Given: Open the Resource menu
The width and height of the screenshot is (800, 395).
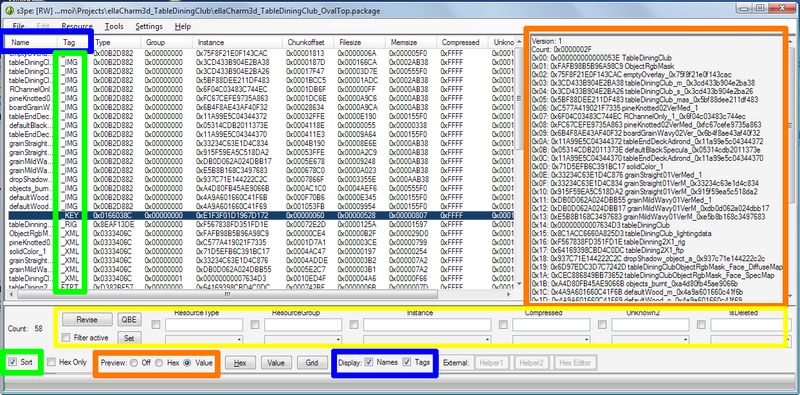Looking at the screenshot, I should tap(77, 27).
